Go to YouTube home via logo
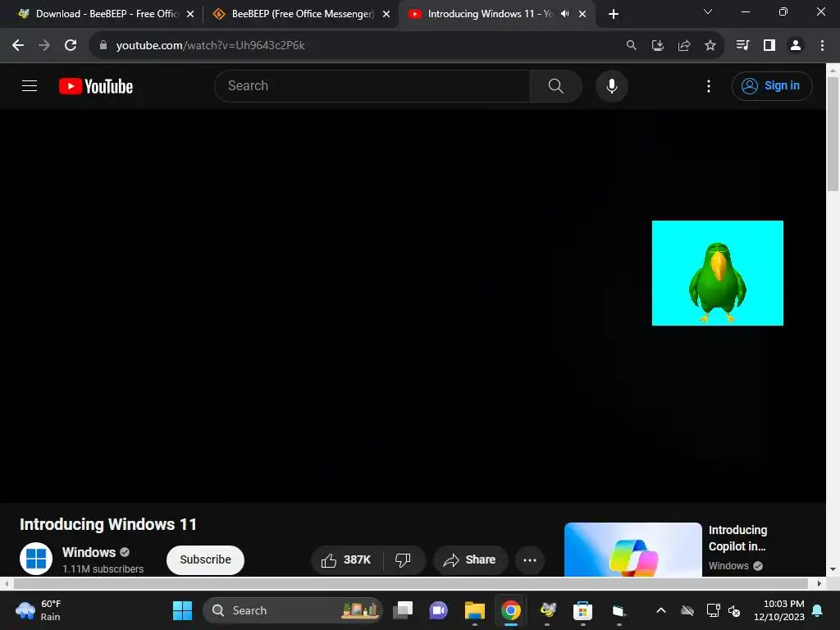This screenshot has width=840, height=630. (x=96, y=85)
